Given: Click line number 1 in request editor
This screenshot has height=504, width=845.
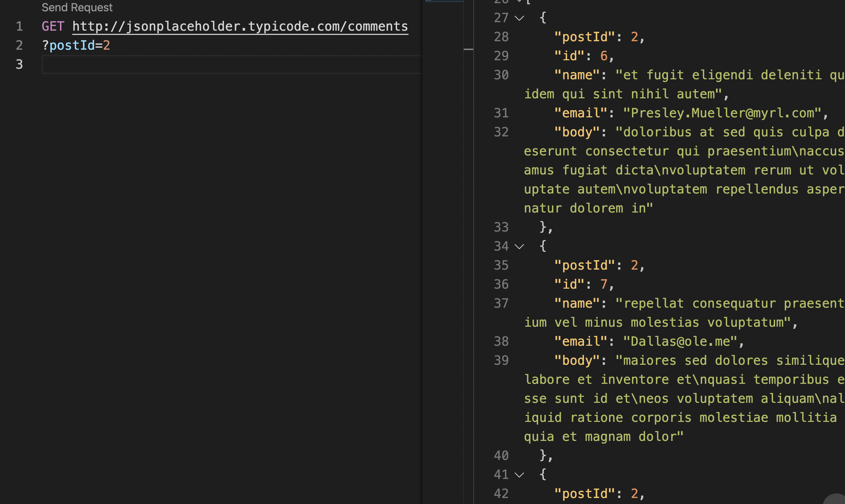Looking at the screenshot, I should [19, 26].
